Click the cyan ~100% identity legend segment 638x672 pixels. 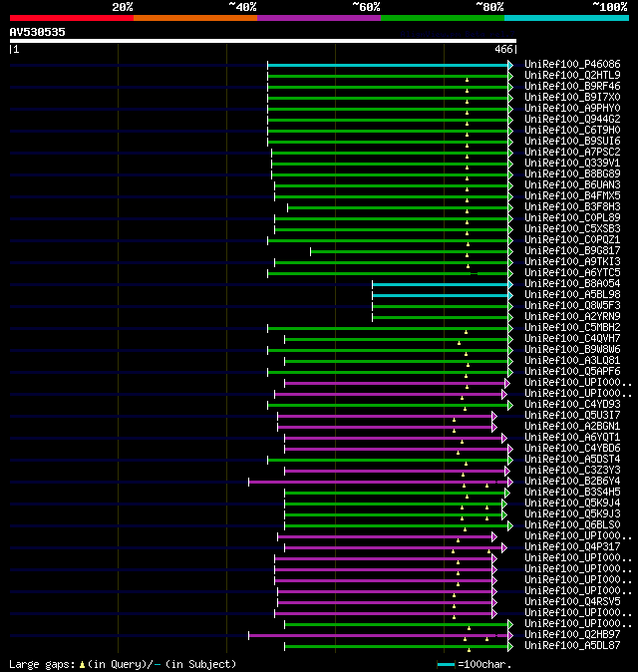[567, 18]
